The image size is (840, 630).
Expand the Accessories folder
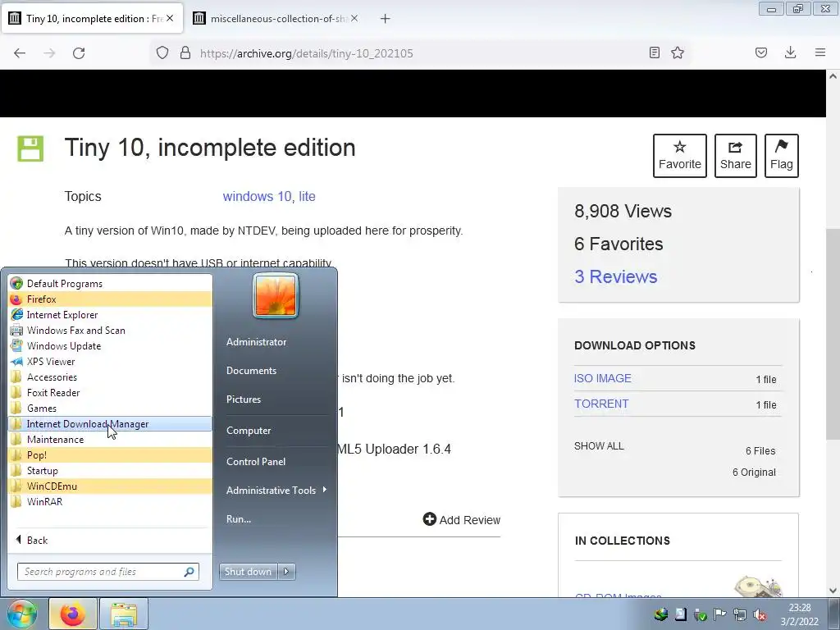click(x=110, y=377)
